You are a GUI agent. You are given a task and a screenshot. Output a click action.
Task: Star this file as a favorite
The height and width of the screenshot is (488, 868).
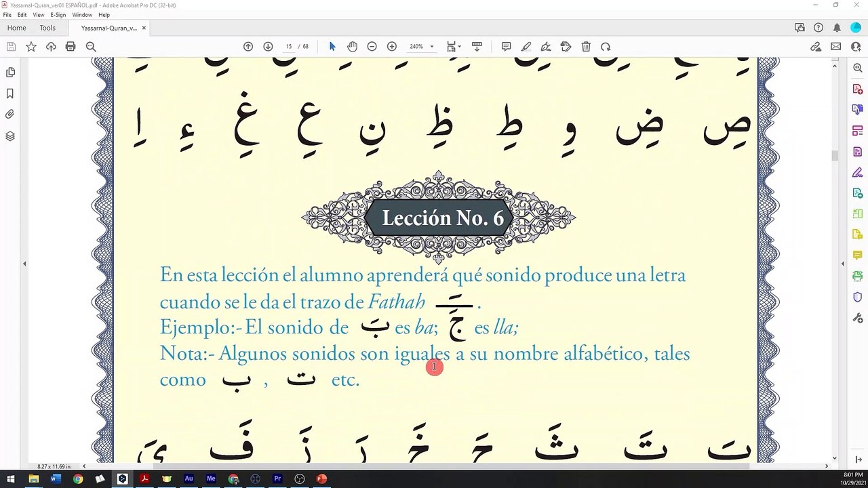pos(31,47)
